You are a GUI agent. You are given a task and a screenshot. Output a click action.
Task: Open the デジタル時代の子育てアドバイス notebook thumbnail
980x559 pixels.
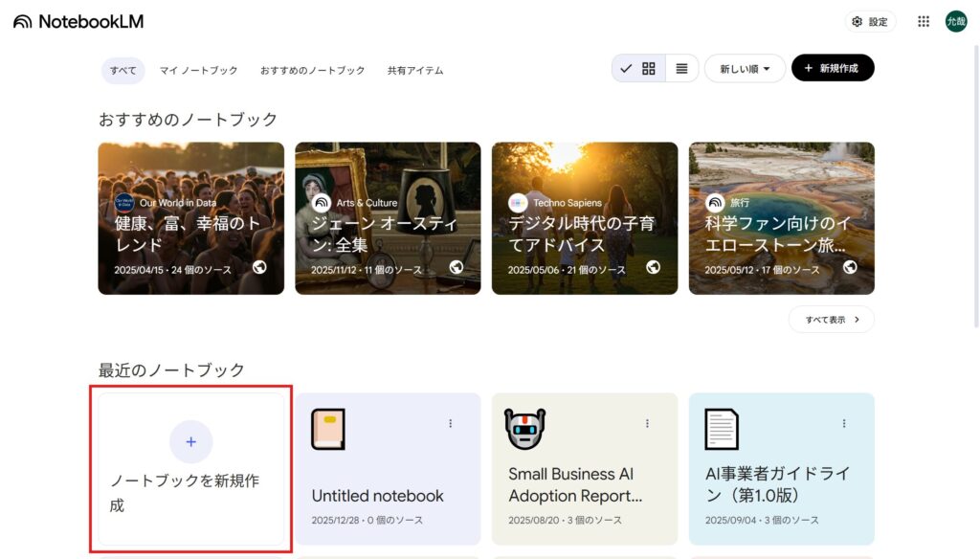click(x=585, y=217)
